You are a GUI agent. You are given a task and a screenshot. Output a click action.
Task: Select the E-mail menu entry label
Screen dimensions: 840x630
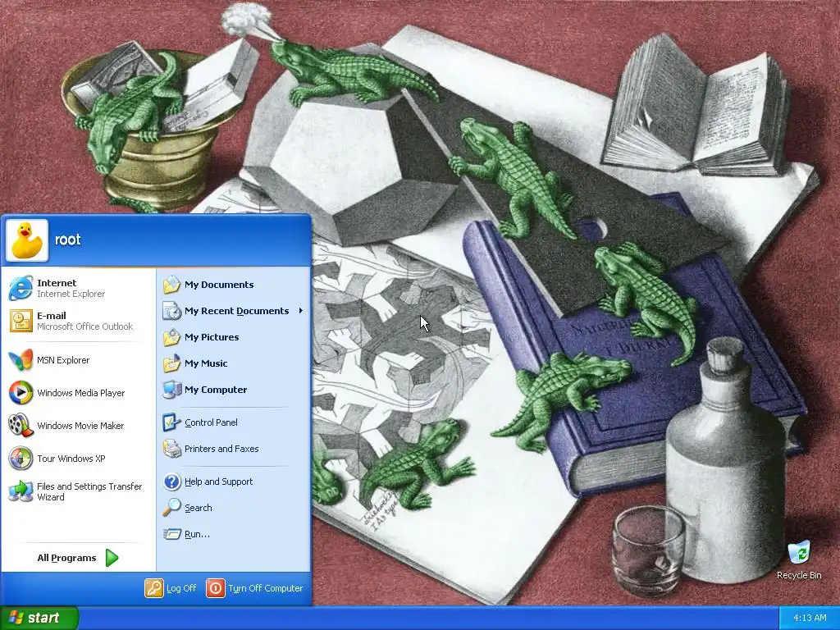(x=52, y=316)
